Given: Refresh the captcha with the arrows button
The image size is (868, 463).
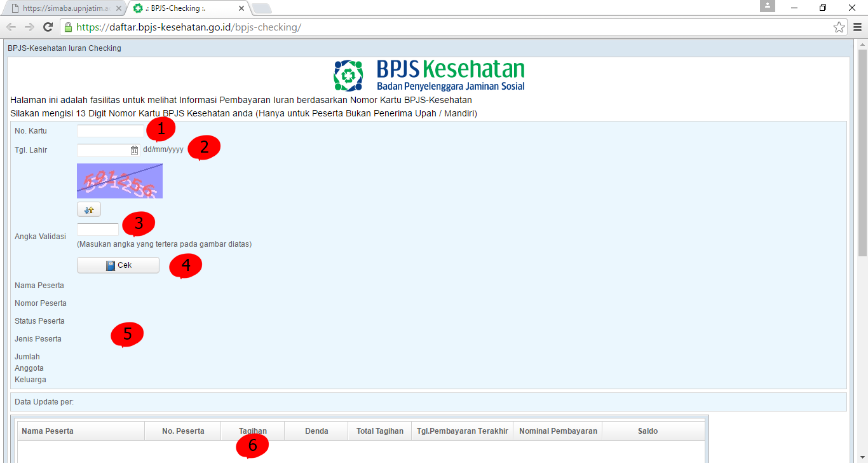Looking at the screenshot, I should click(89, 210).
